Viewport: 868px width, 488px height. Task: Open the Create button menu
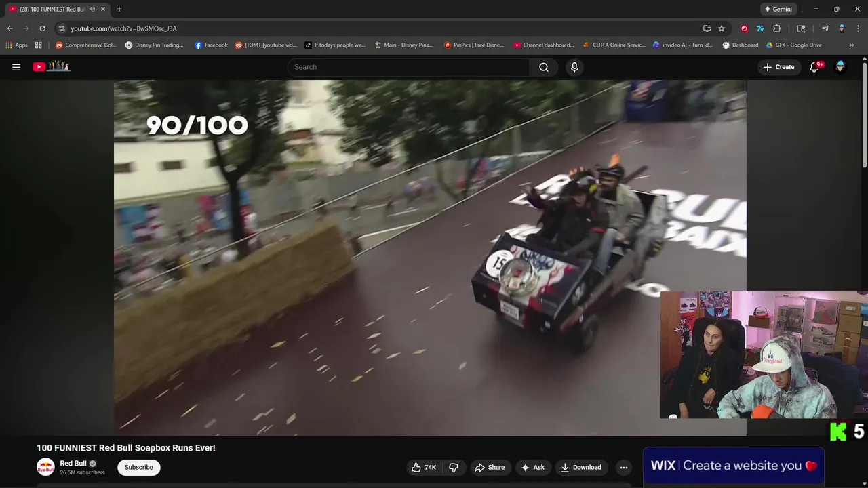(x=778, y=67)
